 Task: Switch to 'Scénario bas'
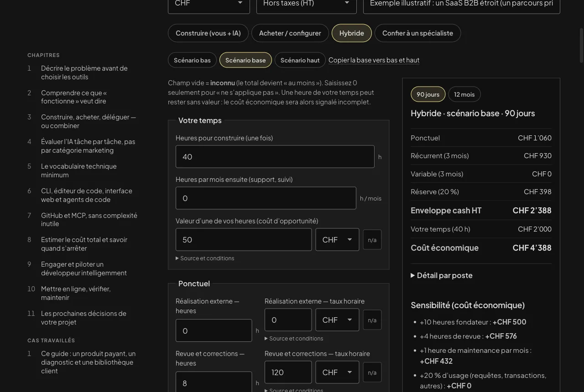click(x=192, y=60)
